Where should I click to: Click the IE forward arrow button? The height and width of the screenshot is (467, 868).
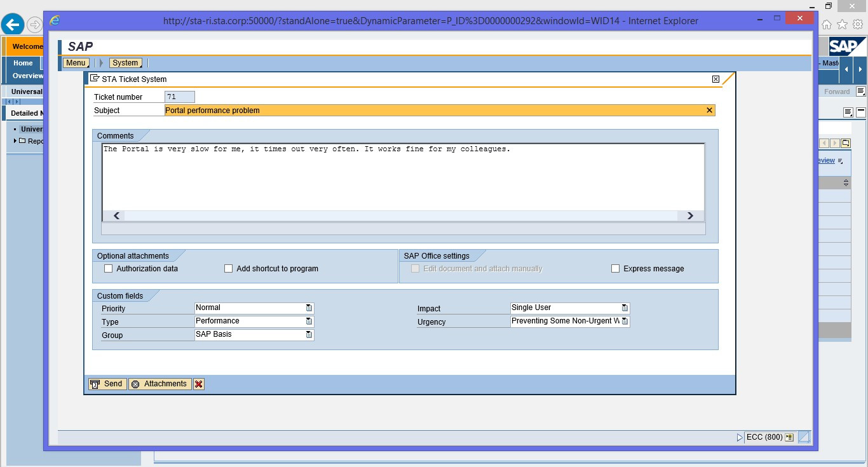(35, 25)
